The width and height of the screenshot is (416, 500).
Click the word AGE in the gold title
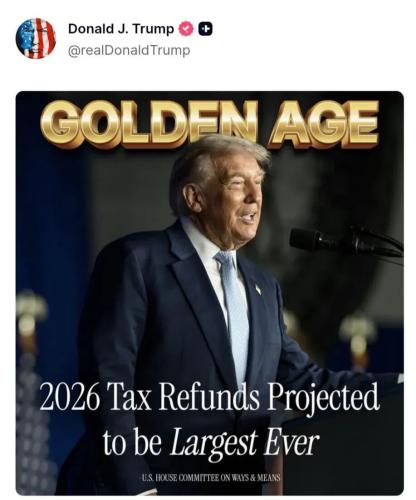click(x=323, y=123)
